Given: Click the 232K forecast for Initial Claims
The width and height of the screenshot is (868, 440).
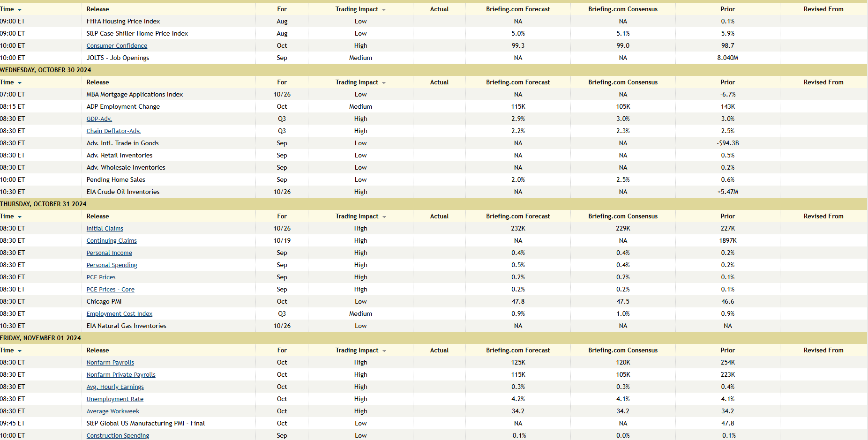Looking at the screenshot, I should point(518,228).
